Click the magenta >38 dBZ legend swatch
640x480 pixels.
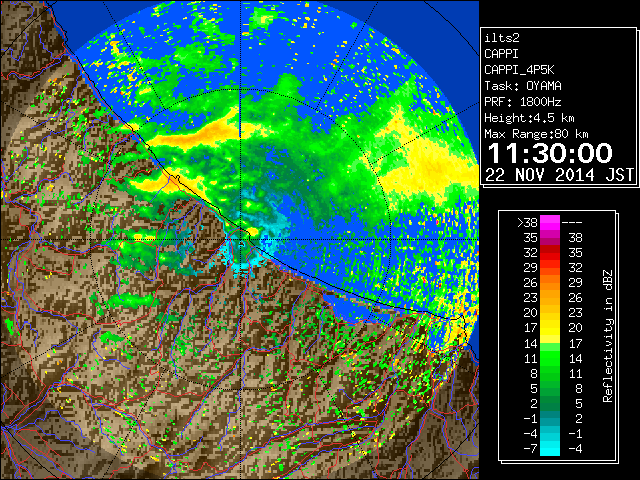[x=550, y=223]
